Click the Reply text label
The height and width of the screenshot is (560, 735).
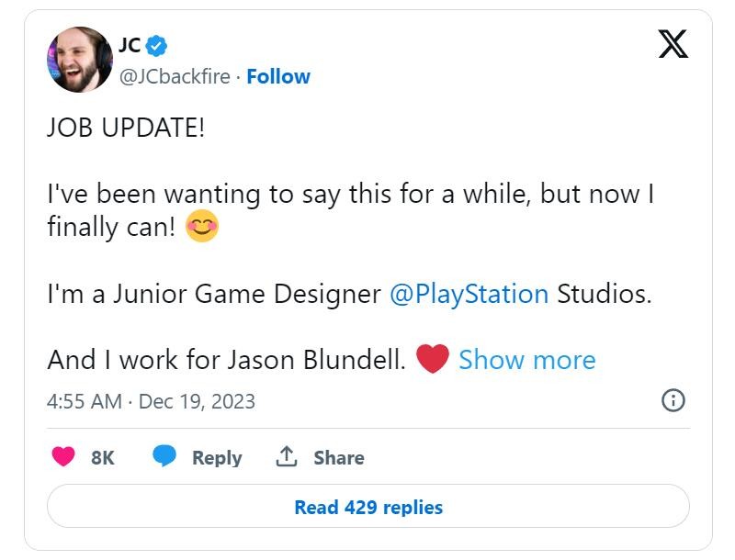pos(217,457)
